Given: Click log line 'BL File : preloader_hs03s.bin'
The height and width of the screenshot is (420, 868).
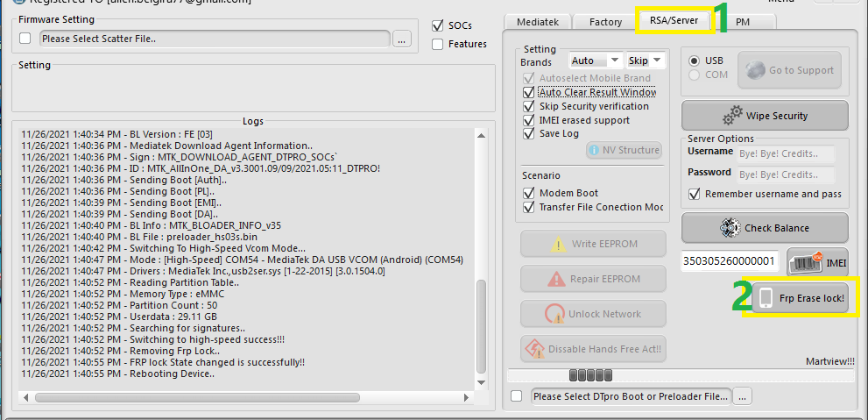Looking at the screenshot, I should (138, 237).
